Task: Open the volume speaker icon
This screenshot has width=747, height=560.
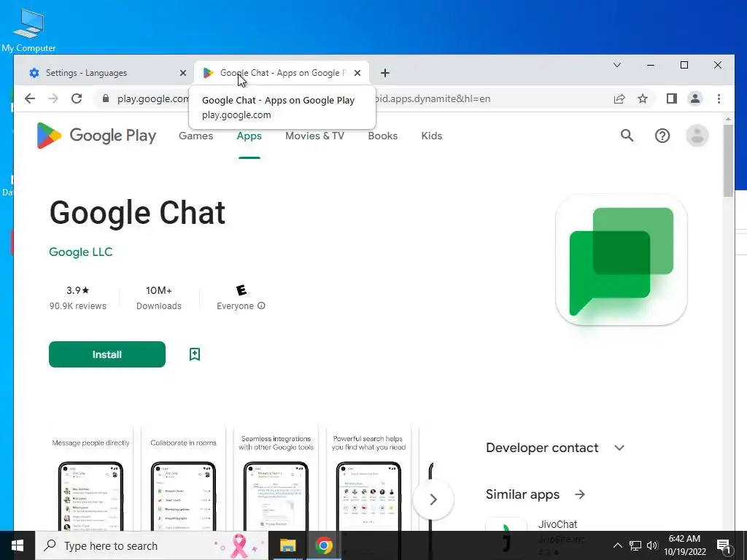Action: 652,545
